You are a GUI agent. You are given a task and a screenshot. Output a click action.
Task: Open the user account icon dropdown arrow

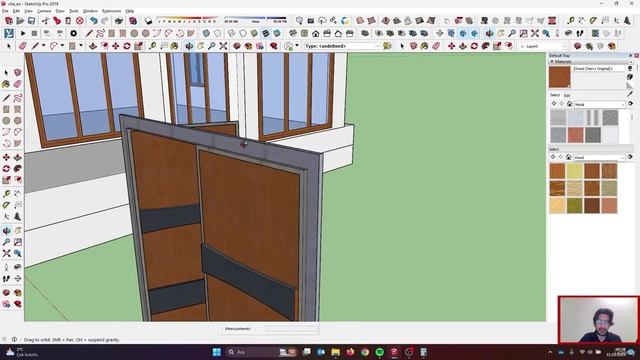click(x=297, y=46)
